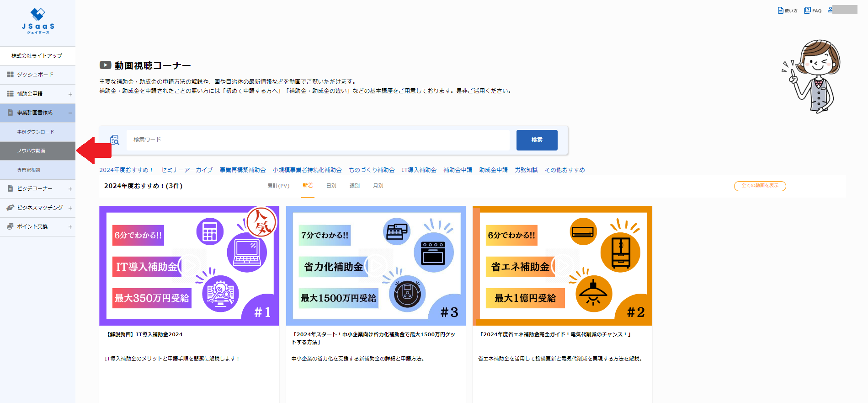Screen dimensions: 868x403
Task: Filter by 小規模事業者持続化補助金 category
Action: coord(307,170)
